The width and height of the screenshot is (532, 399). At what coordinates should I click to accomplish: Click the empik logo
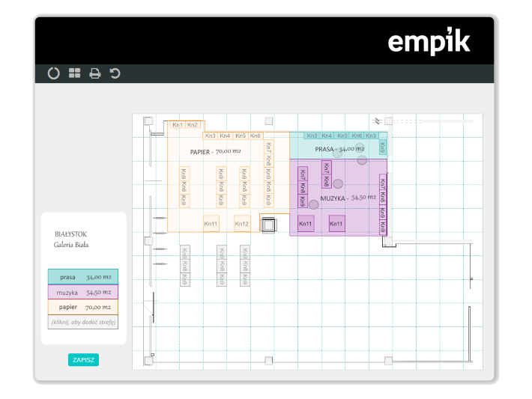(429, 41)
